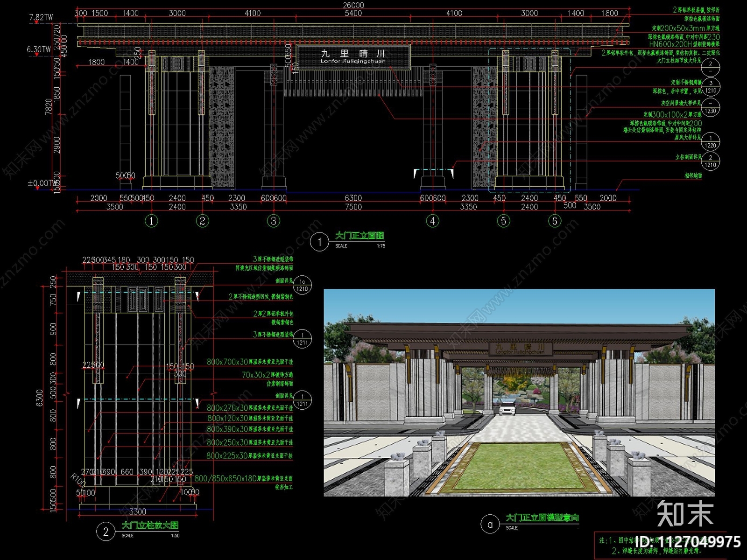Click the drawing 'a' title bubble
Viewport: 747px width, 560px height.
pos(490,524)
